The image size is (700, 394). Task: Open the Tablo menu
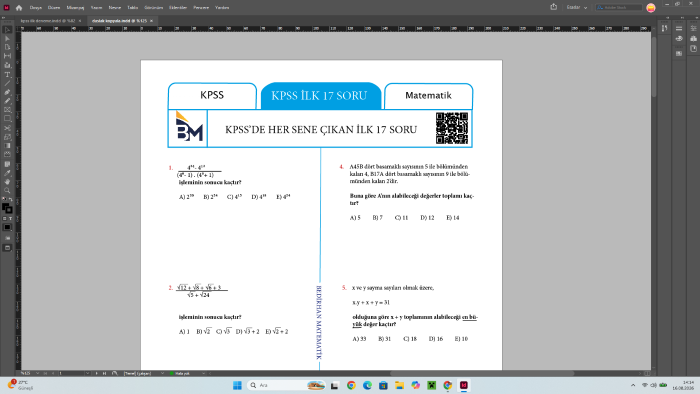click(133, 8)
